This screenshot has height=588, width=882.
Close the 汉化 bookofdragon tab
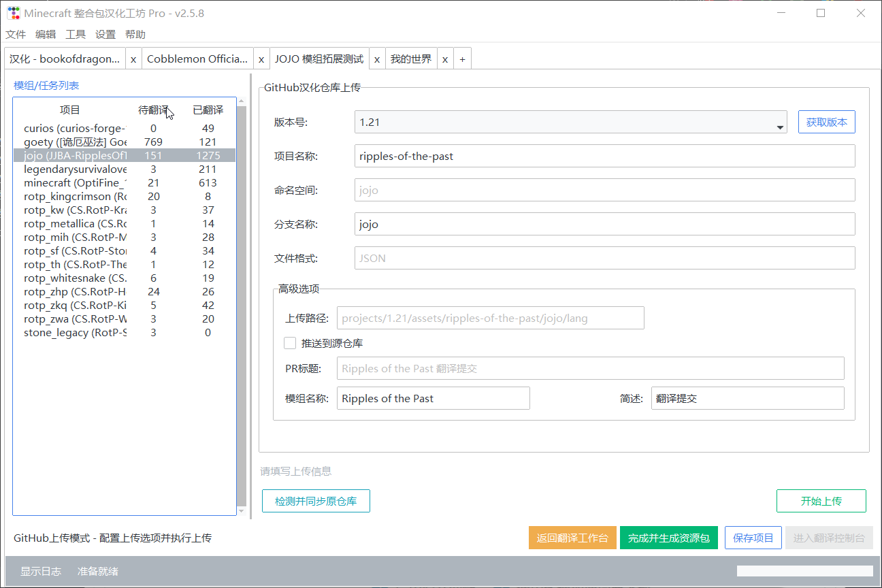pos(133,59)
